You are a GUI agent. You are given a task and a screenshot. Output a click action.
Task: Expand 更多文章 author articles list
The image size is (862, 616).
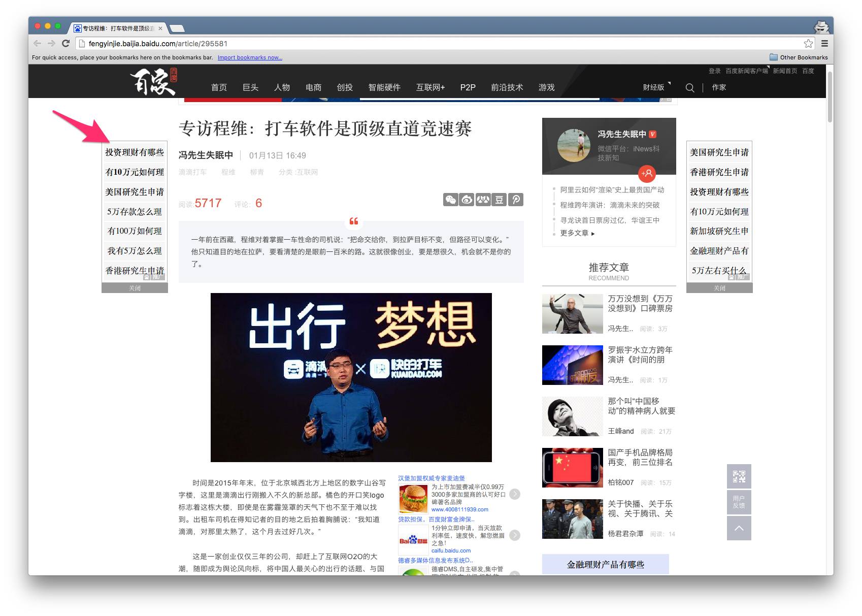click(577, 233)
